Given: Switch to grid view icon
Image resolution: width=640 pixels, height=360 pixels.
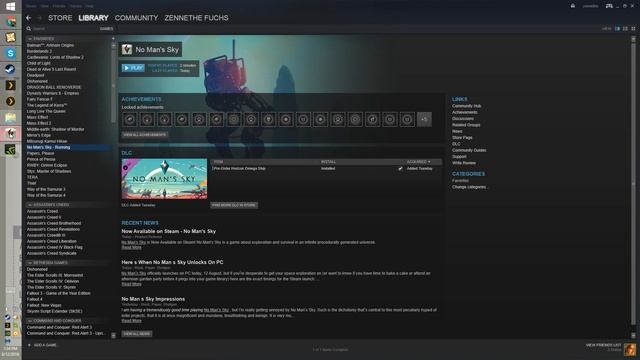Looking at the screenshot, I should tap(633, 29).
